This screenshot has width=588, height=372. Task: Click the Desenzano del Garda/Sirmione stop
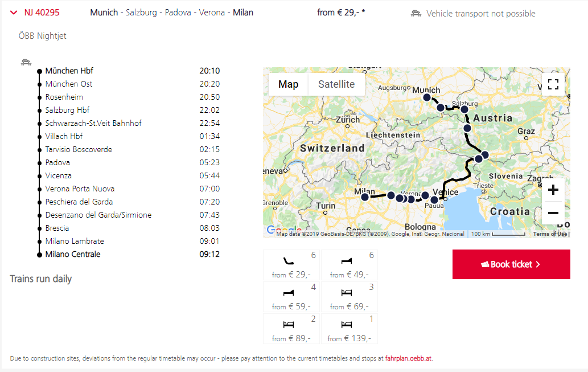98,215
